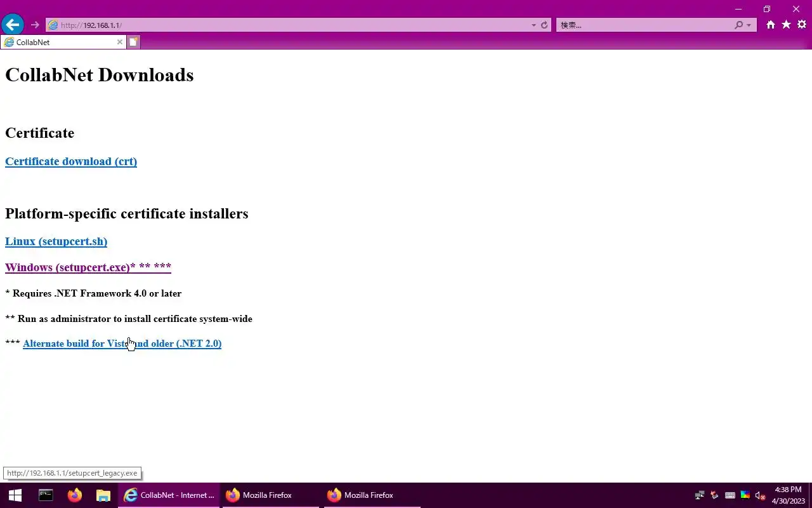This screenshot has height=508, width=812.
Task: Download the certificate (crt) link
Action: (x=71, y=161)
